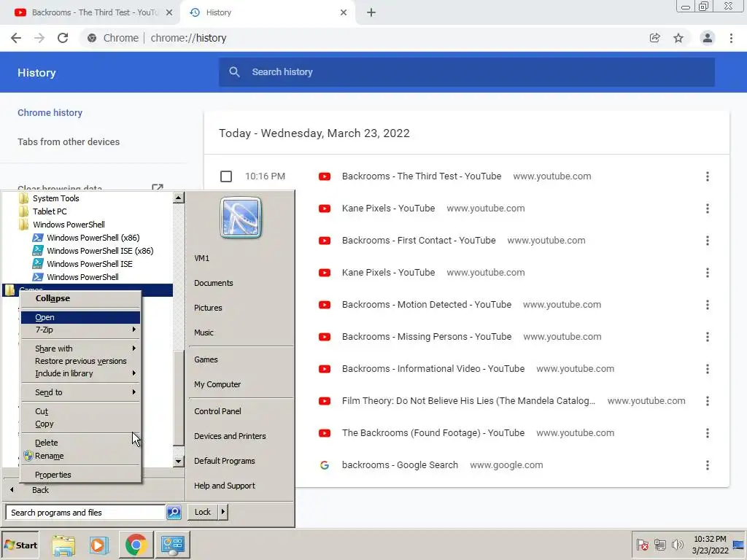Click the share page icon in address bar
Screen dimensions: 747x560
[654, 38]
